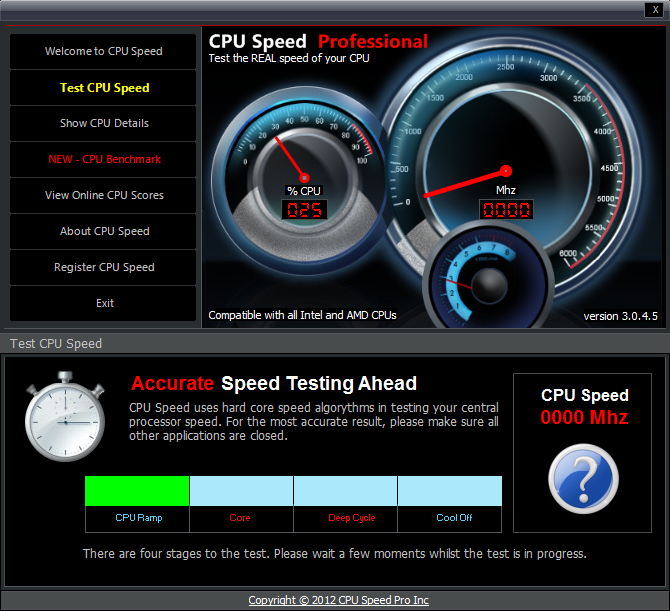Click Register CPU Speed
The image size is (670, 611).
tap(103, 267)
